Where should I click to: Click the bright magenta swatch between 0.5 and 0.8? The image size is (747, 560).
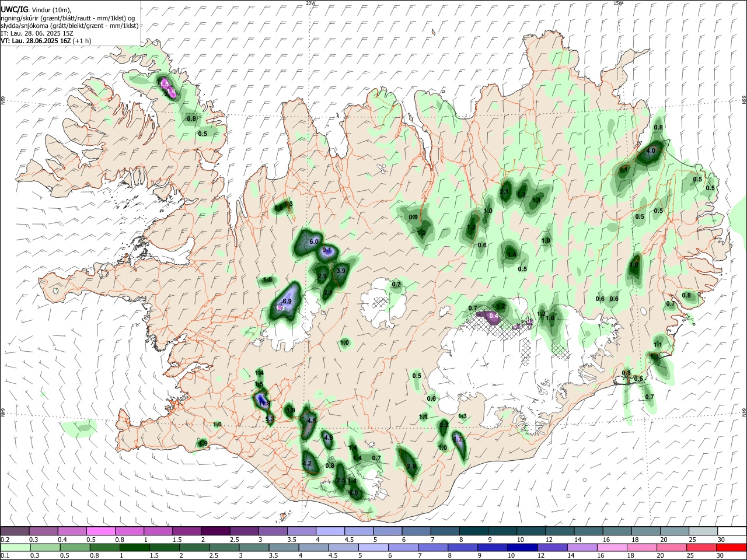(100, 531)
